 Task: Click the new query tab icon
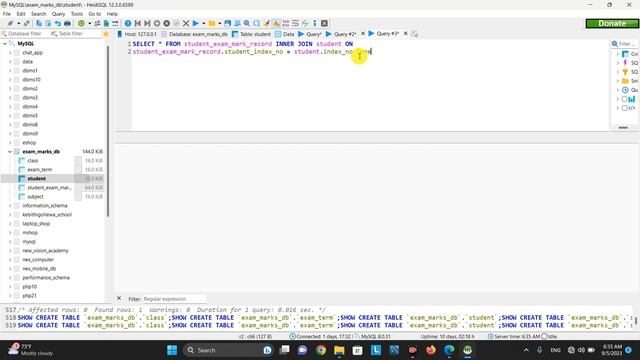pyautogui.click(x=414, y=34)
